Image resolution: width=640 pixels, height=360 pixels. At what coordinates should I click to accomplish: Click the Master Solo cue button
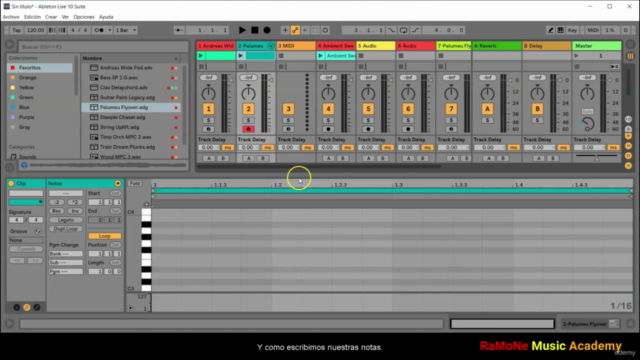pyautogui.click(x=587, y=111)
